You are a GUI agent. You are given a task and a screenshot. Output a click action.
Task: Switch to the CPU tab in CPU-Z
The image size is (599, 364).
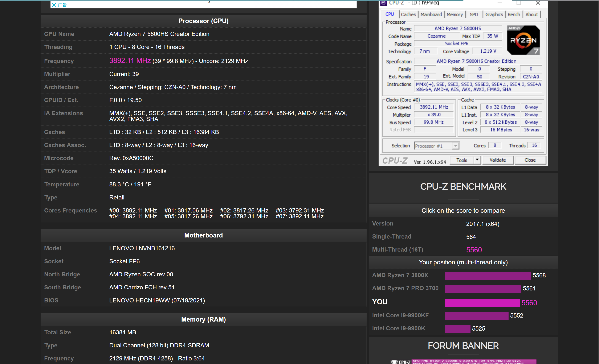click(x=390, y=14)
